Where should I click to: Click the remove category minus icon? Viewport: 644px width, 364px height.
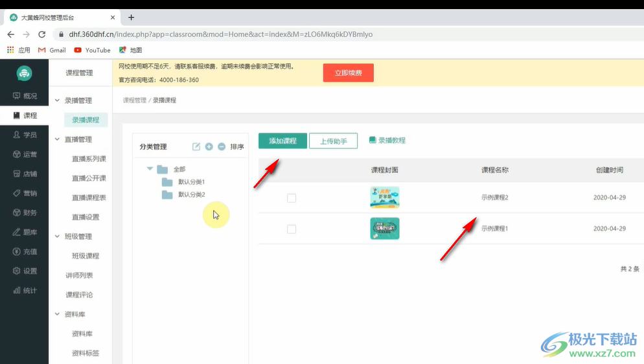point(222,146)
